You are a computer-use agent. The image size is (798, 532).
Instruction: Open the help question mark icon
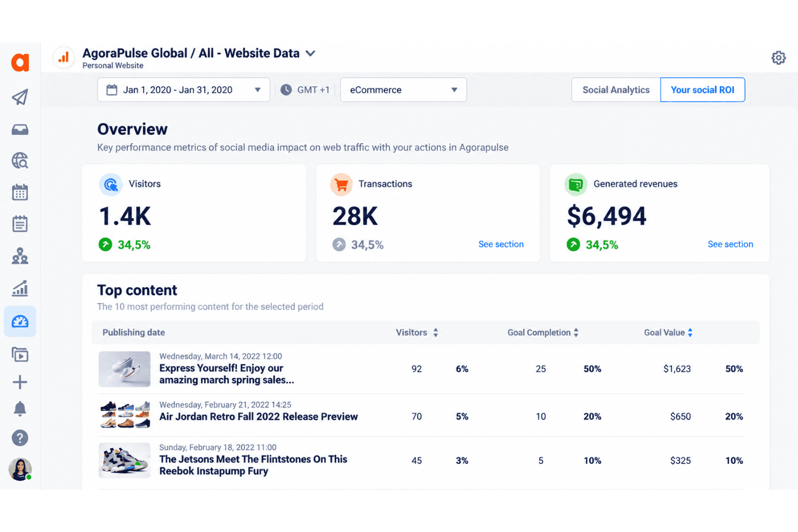coord(20,438)
